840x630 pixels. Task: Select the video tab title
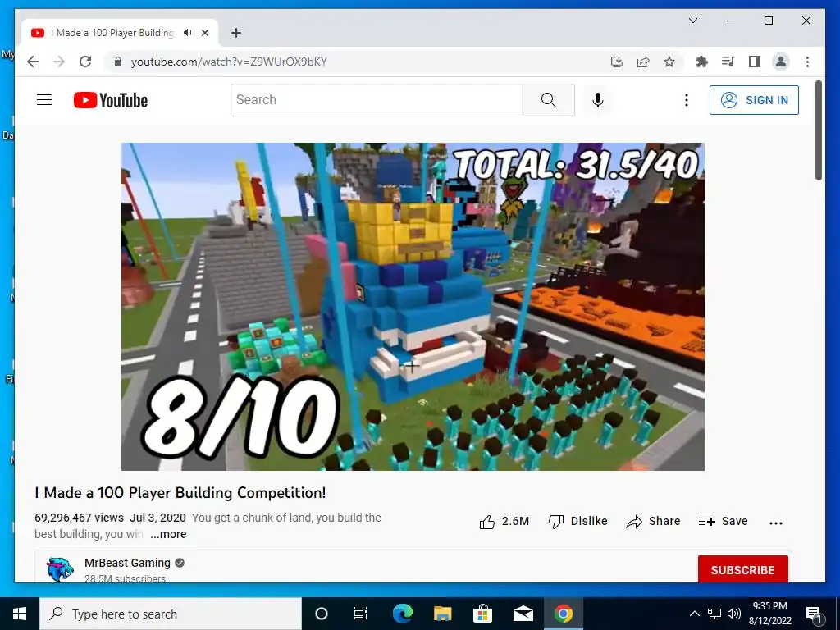pyautogui.click(x=112, y=33)
